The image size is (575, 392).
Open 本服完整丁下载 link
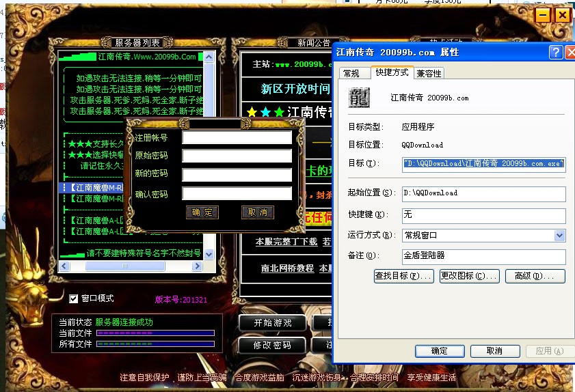[x=286, y=242]
